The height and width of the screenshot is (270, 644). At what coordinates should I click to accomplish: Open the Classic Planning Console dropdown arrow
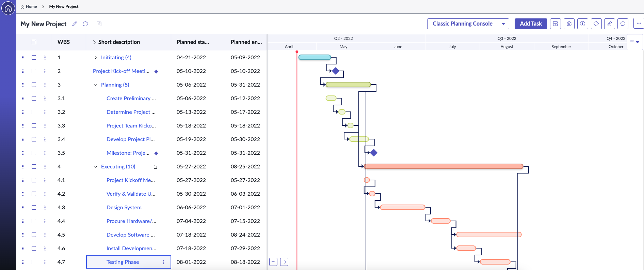click(x=503, y=24)
